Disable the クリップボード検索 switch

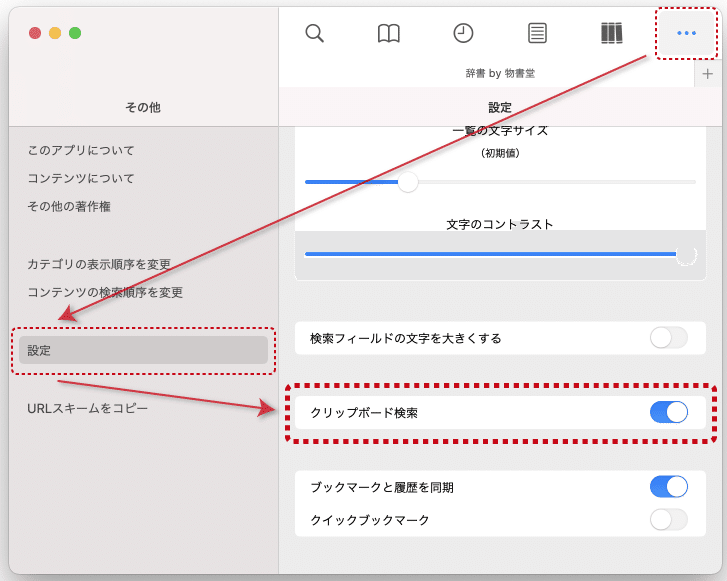[x=669, y=412]
